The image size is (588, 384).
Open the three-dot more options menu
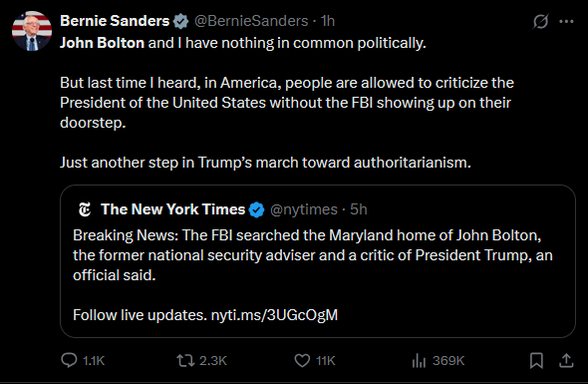[x=566, y=21]
